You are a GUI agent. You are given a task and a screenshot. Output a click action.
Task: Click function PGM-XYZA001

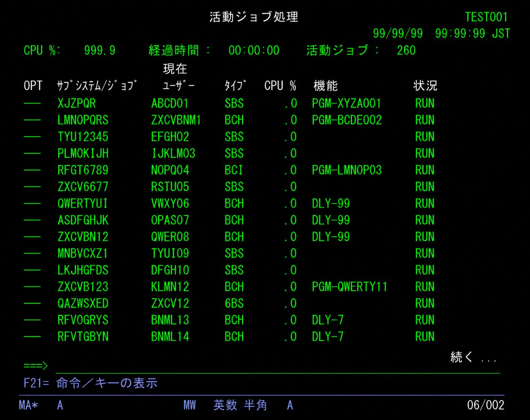pyautogui.click(x=346, y=103)
